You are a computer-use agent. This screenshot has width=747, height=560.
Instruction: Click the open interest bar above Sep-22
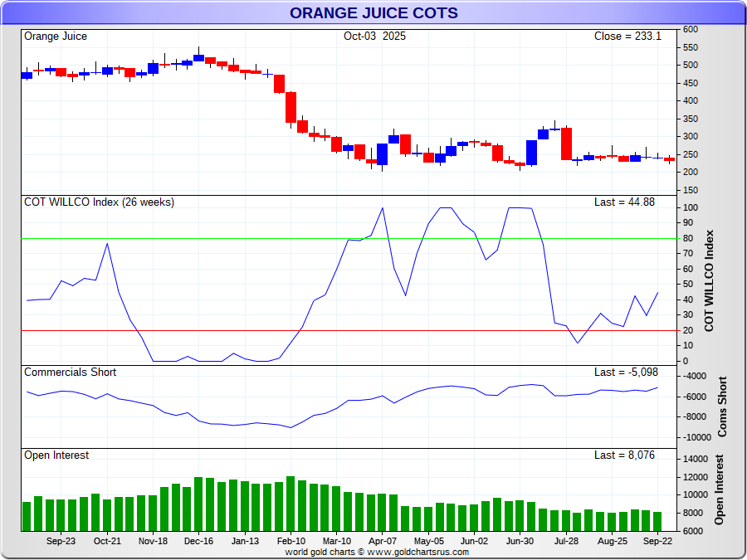pos(657,522)
